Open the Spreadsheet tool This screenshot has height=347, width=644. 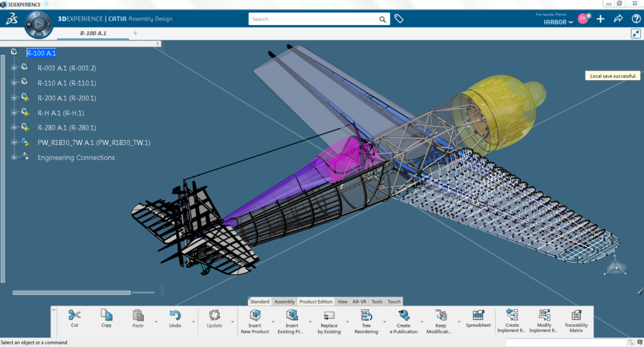pos(478,315)
